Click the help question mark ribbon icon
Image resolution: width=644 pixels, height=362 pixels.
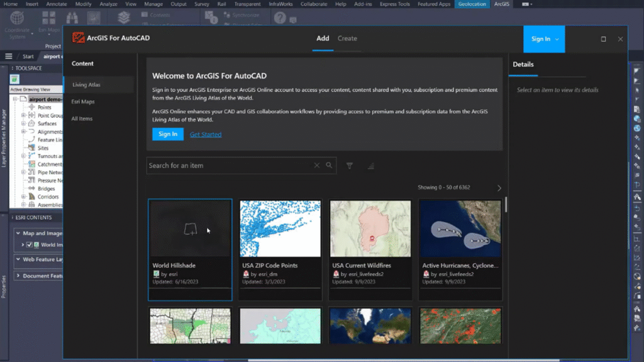click(x=280, y=18)
